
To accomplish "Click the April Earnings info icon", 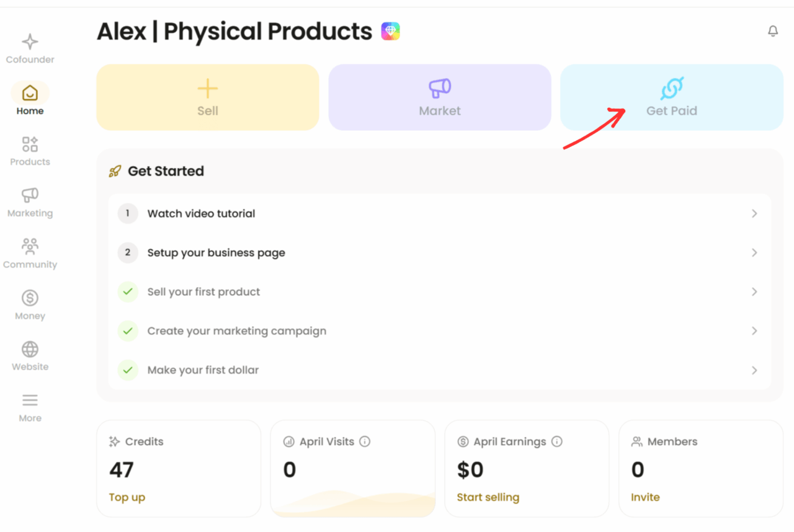I will pyautogui.click(x=557, y=441).
